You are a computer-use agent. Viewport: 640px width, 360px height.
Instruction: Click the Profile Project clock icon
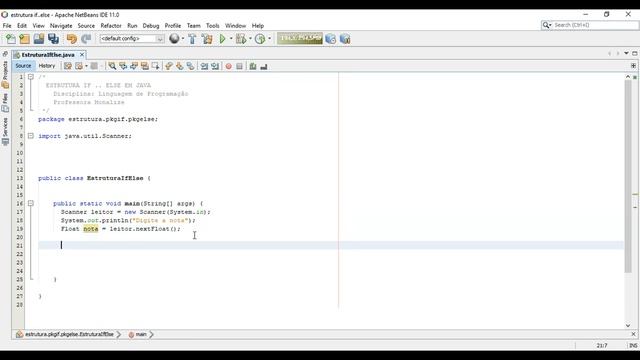click(x=260, y=39)
